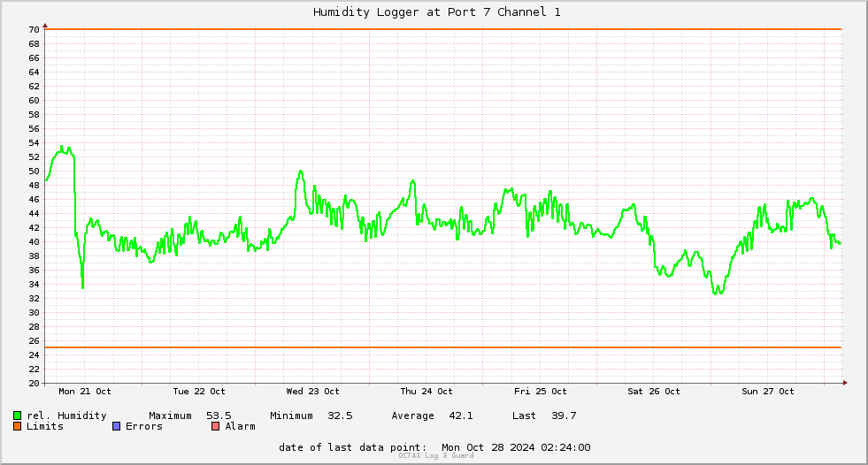Click the Last value 39.7
The width and height of the screenshot is (868, 465).
pyautogui.click(x=564, y=415)
